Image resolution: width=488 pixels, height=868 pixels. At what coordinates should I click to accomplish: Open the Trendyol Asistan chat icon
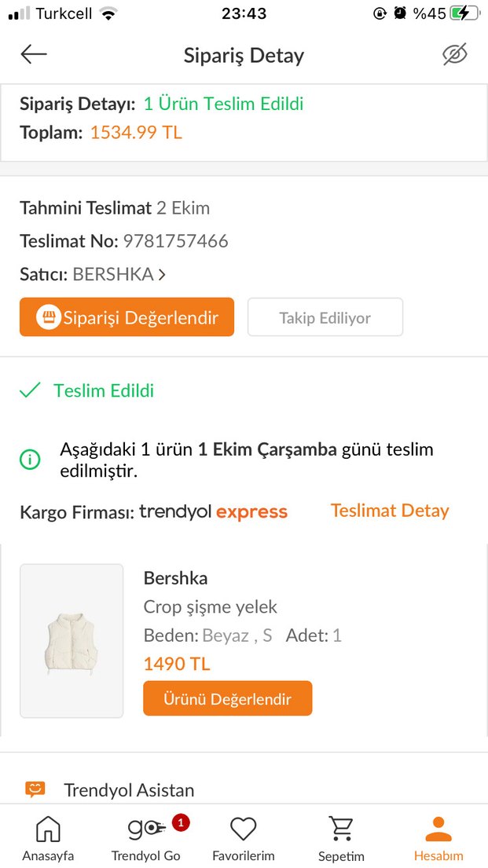(34, 789)
